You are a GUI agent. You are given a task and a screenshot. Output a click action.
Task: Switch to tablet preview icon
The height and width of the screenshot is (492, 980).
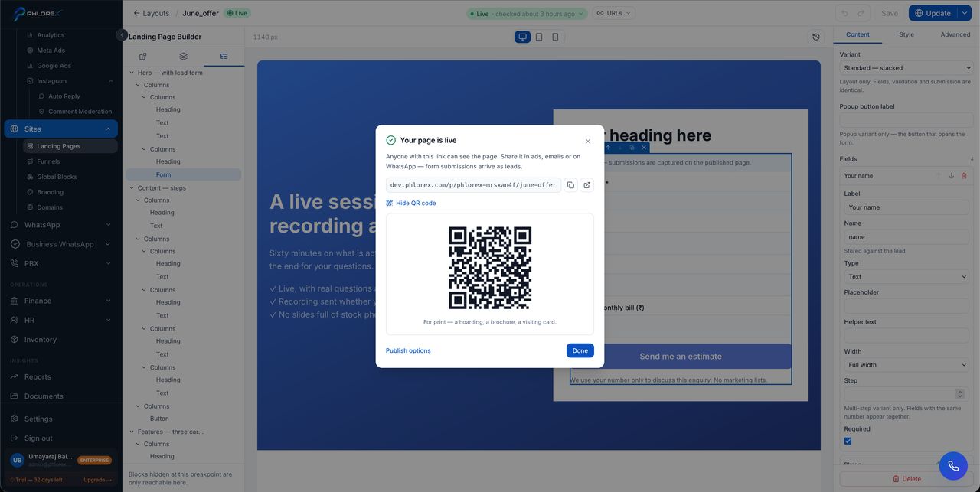coord(539,37)
